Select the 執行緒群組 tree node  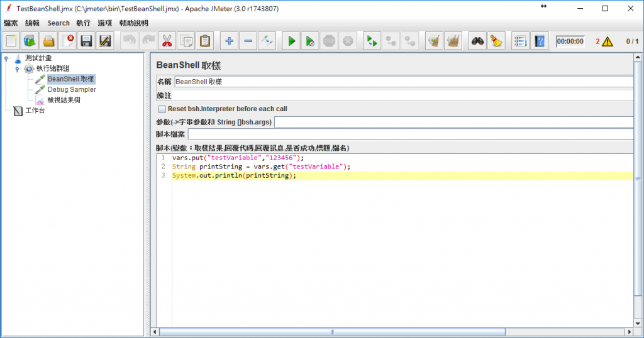click(x=53, y=68)
